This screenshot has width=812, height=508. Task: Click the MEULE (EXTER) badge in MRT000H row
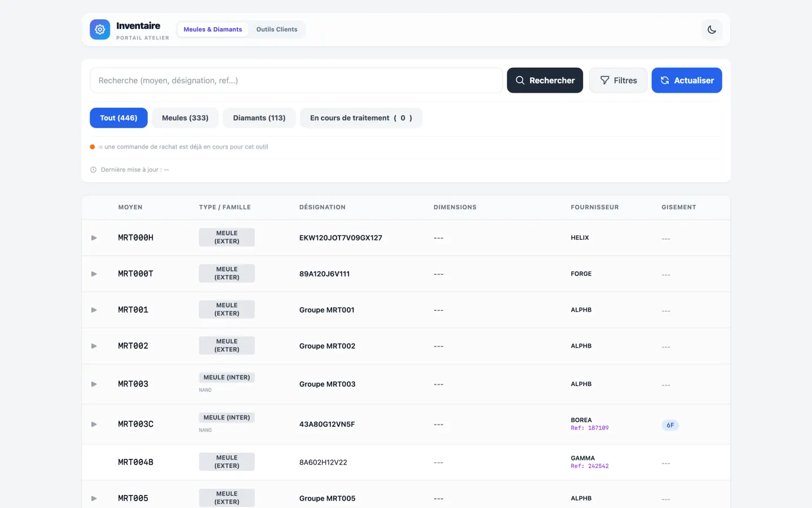[x=227, y=237]
